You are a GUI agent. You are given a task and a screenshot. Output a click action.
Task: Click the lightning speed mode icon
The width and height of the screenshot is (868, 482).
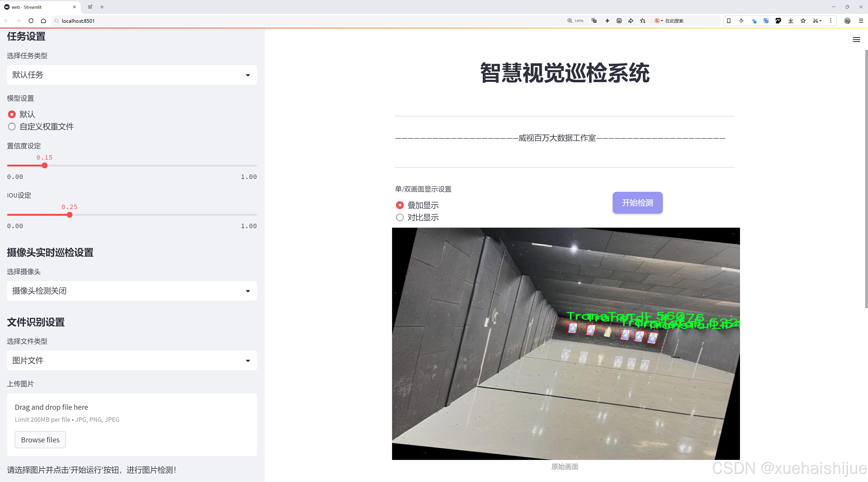tap(607, 20)
